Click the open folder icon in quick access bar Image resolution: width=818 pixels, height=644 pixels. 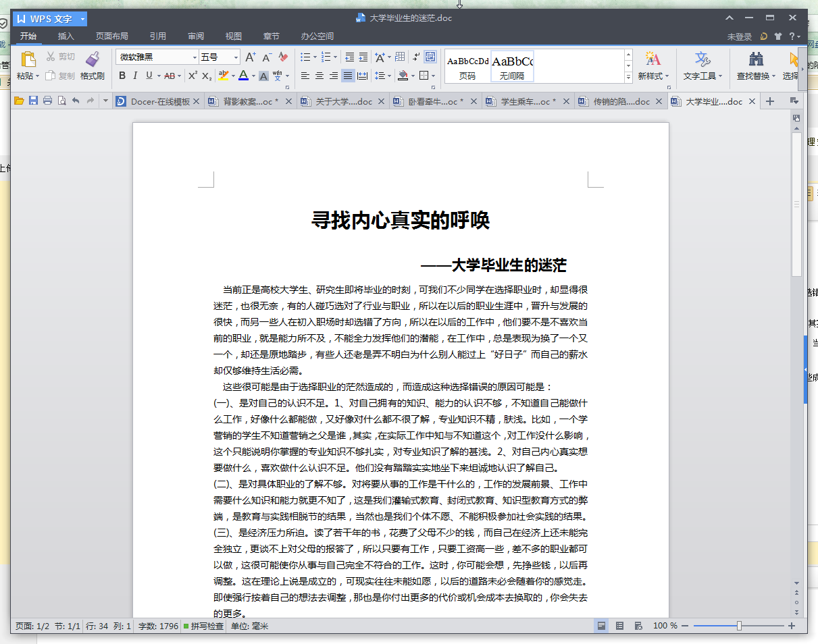[19, 101]
